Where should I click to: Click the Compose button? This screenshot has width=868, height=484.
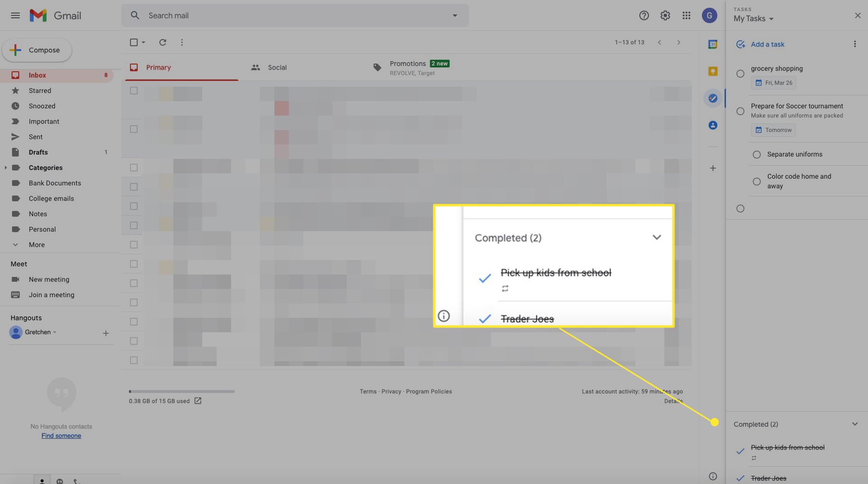pyautogui.click(x=37, y=50)
